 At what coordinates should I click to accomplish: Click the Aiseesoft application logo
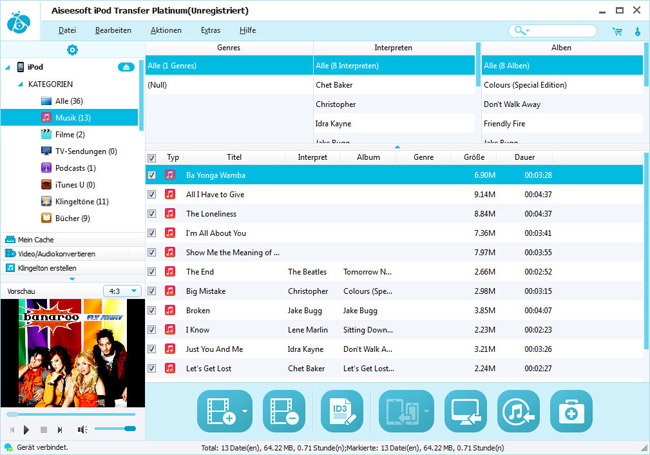click(19, 22)
